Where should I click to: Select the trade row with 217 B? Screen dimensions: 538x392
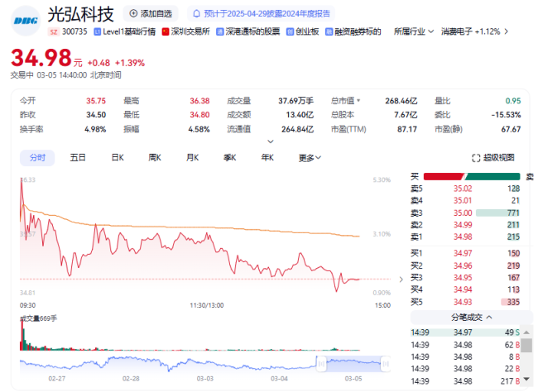(x=465, y=381)
